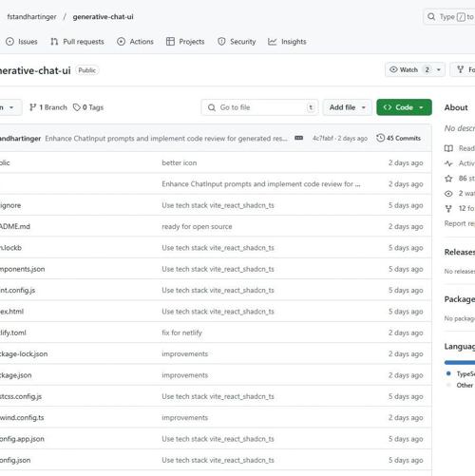Go to the Security tab
Viewport: 475px width, 476px height.
click(237, 42)
